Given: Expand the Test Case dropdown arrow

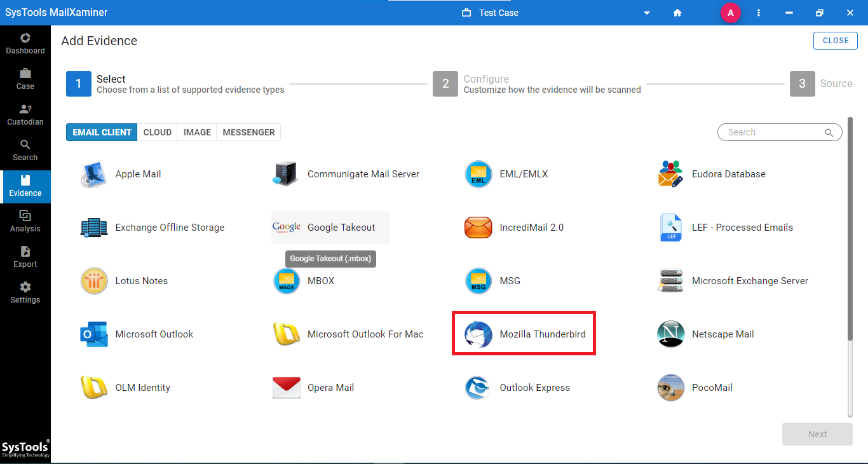Looking at the screenshot, I should pyautogui.click(x=647, y=13).
